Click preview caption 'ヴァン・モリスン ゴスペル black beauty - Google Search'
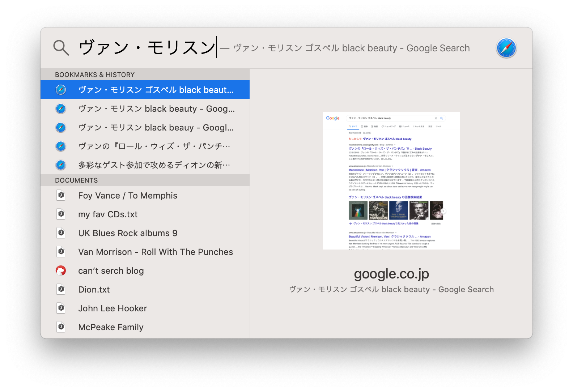Viewport: 573px width, 392px height. pyautogui.click(x=391, y=289)
